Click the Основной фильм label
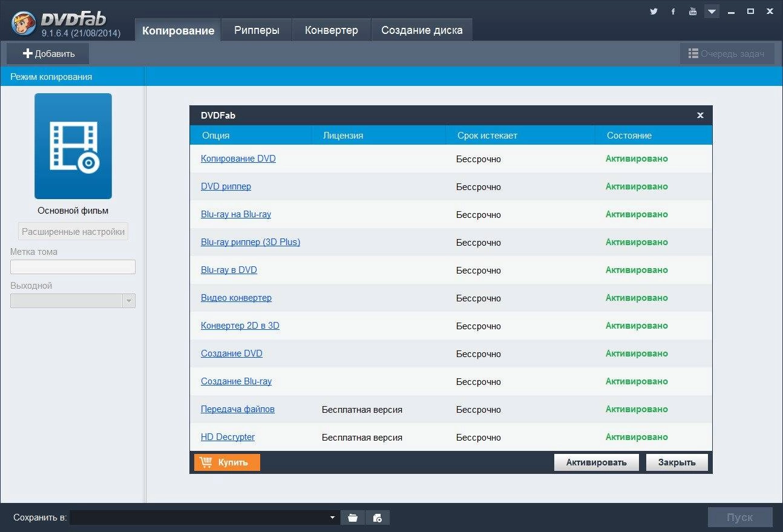This screenshot has width=783, height=532. click(x=73, y=211)
